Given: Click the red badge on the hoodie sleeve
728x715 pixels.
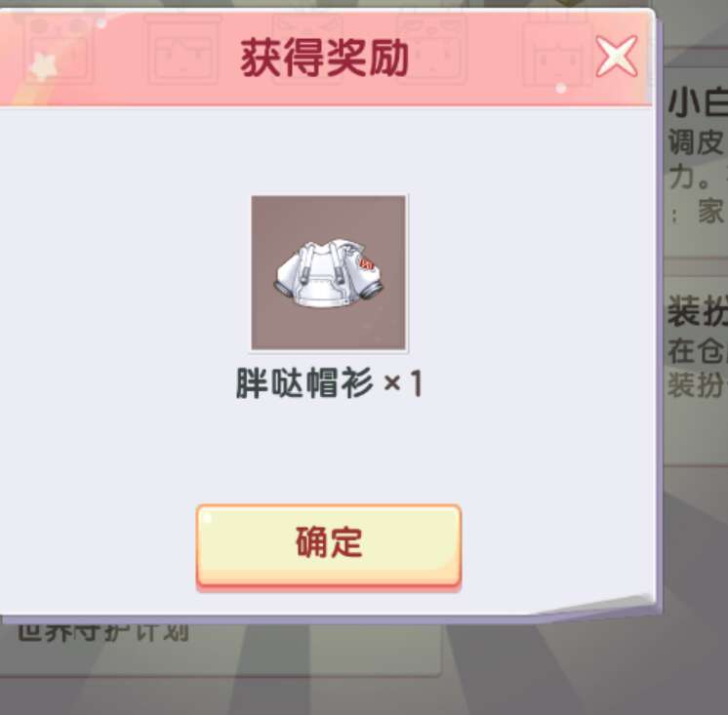Looking at the screenshot, I should [367, 264].
